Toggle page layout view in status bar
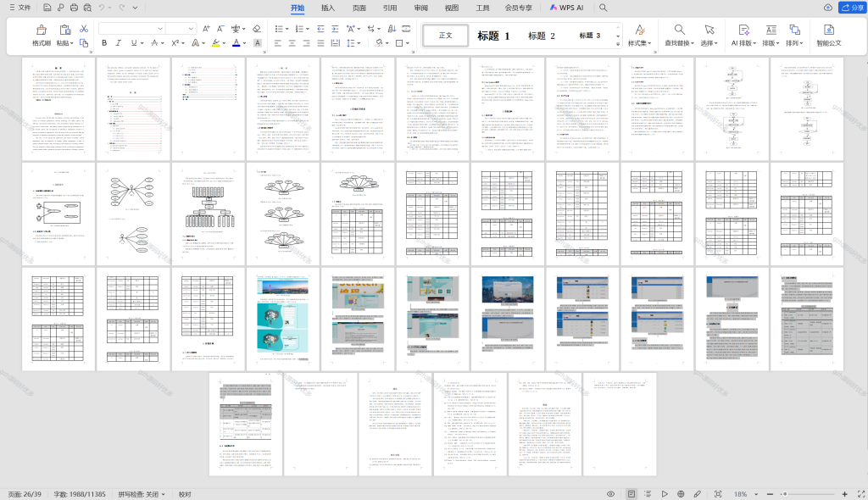The height and width of the screenshot is (500, 868). (x=631, y=494)
